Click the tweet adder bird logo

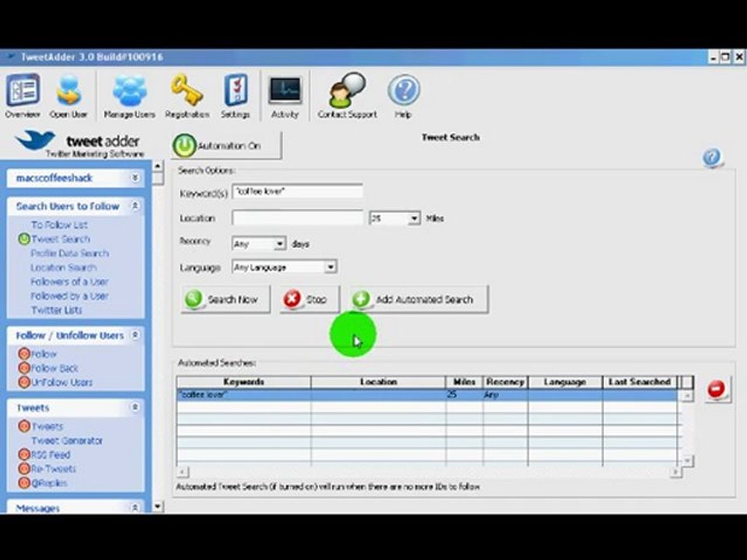point(35,141)
